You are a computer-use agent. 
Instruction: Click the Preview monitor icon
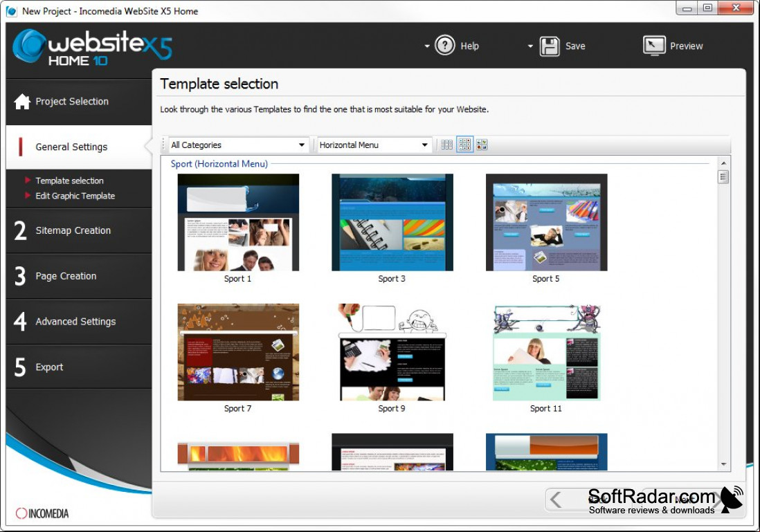coord(654,46)
